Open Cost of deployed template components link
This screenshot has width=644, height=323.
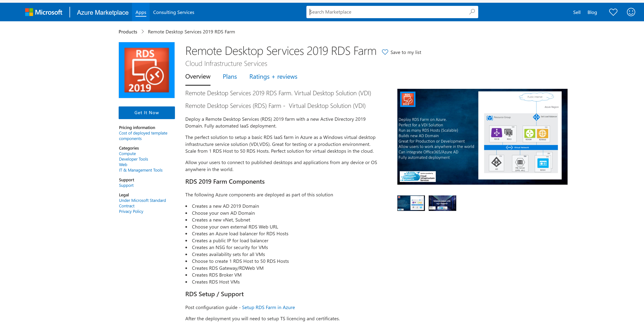click(x=143, y=136)
